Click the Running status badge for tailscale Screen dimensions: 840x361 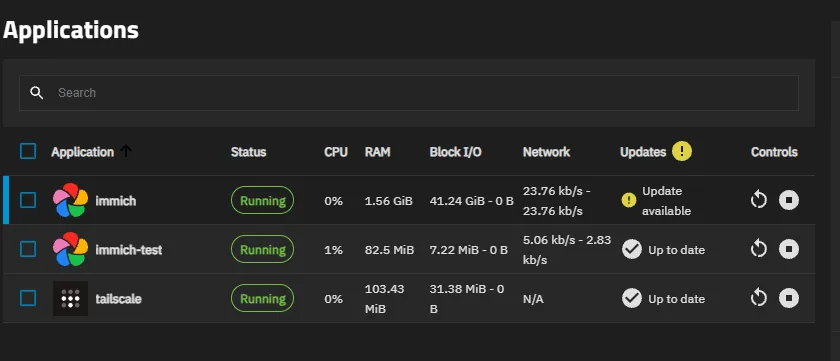262,298
